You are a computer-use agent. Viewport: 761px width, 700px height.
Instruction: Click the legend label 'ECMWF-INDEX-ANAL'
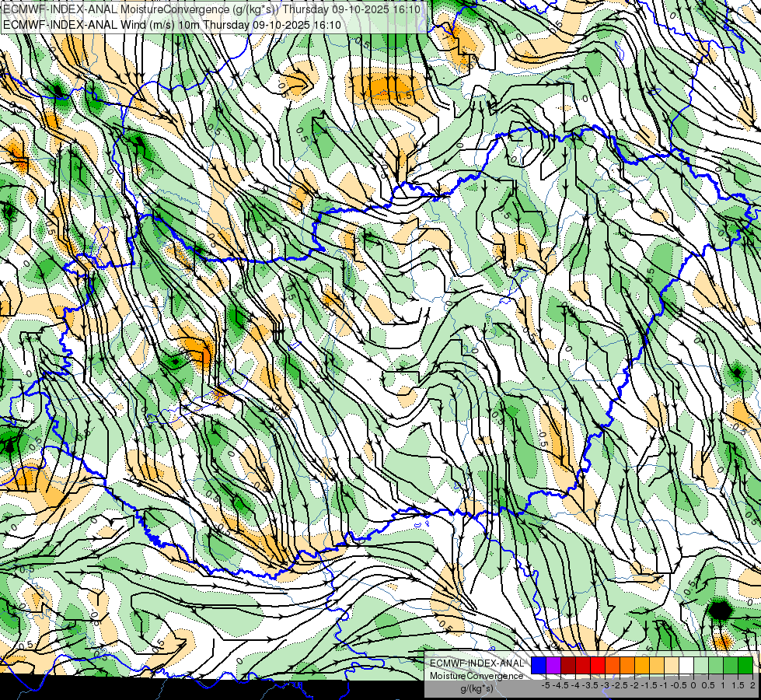coord(477,663)
